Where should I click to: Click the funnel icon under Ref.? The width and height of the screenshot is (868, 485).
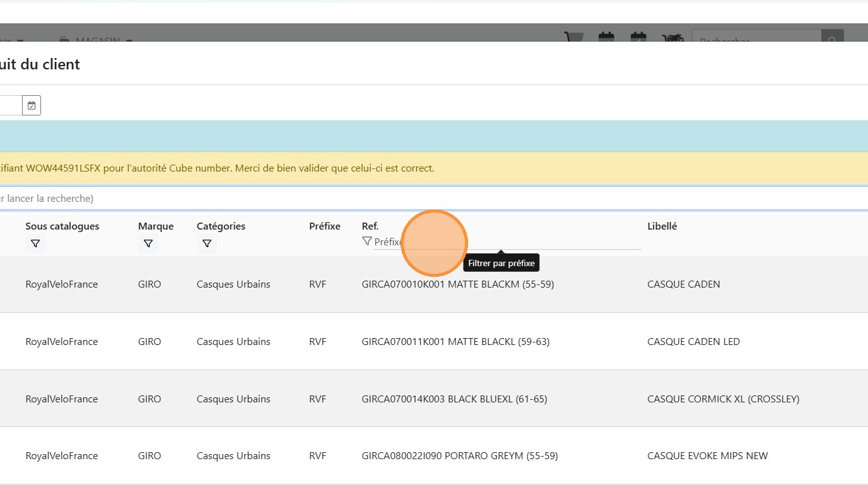pos(367,242)
